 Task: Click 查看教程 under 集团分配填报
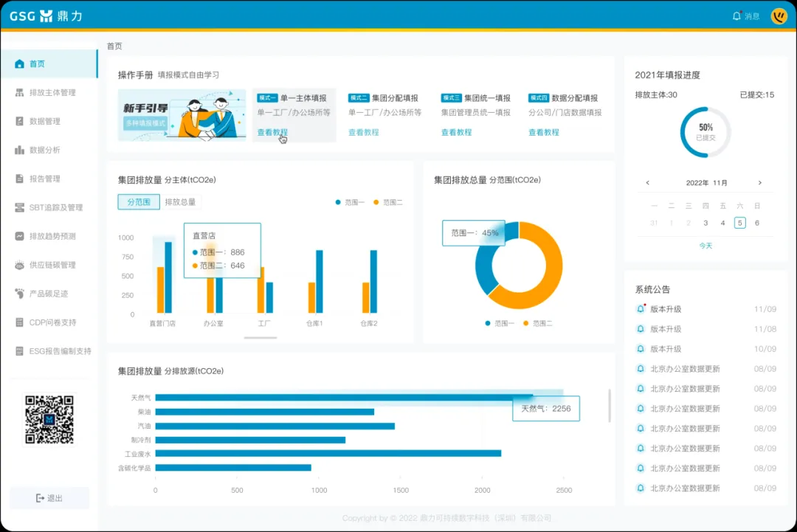(363, 133)
